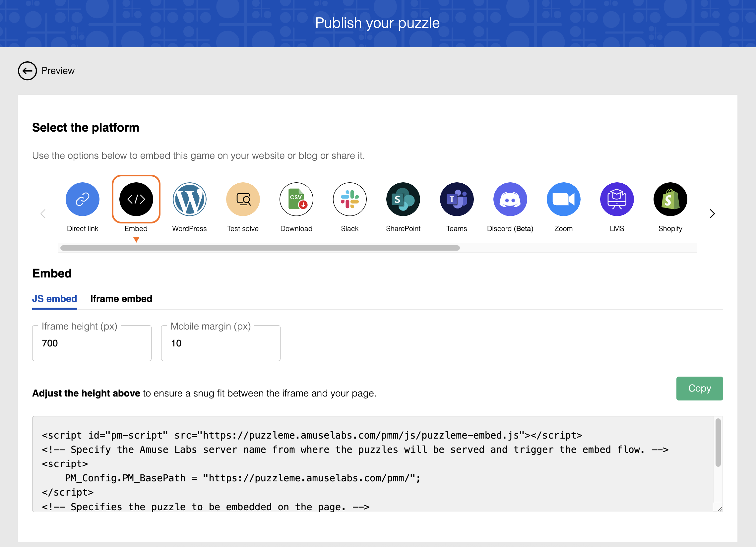756x547 pixels.
Task: Click the code box vertical scrollbar
Action: [x=718, y=443]
